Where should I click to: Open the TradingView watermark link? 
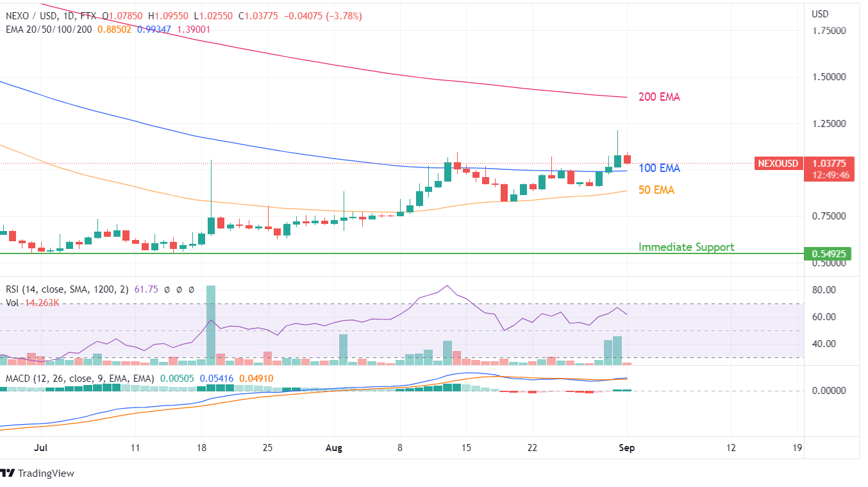click(37, 474)
